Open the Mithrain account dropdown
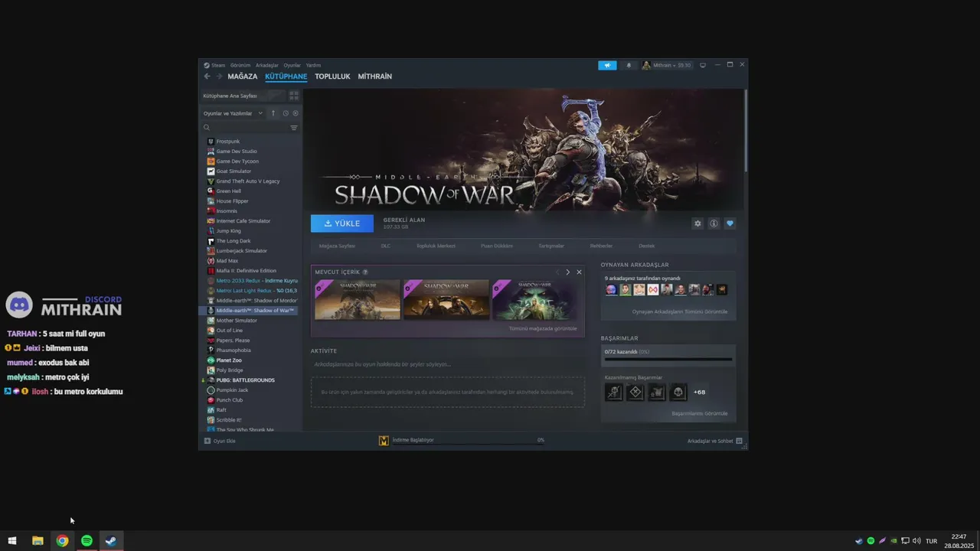This screenshot has width=980, height=551. tap(667, 65)
